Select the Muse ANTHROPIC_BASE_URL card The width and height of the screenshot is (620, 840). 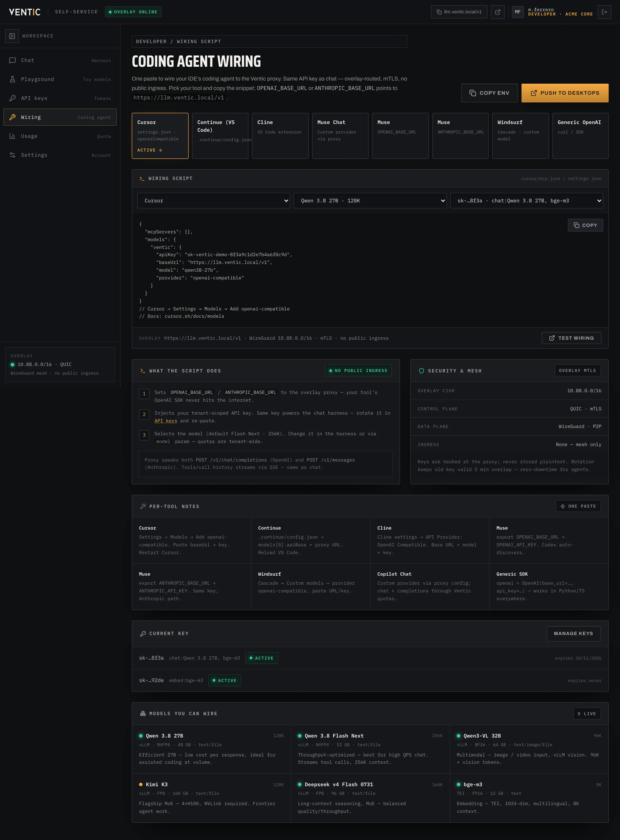460,136
